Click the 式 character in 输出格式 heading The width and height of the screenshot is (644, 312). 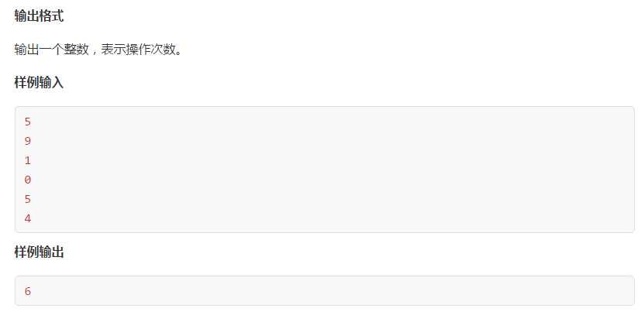tap(58, 16)
